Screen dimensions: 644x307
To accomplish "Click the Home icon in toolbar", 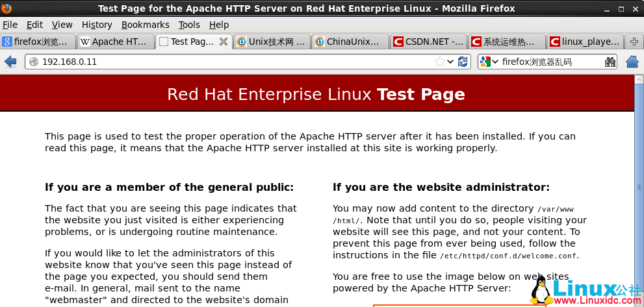I will click(x=632, y=62).
